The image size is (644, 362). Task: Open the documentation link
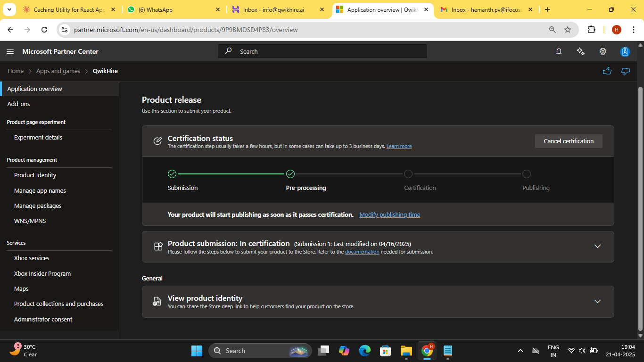click(362, 252)
